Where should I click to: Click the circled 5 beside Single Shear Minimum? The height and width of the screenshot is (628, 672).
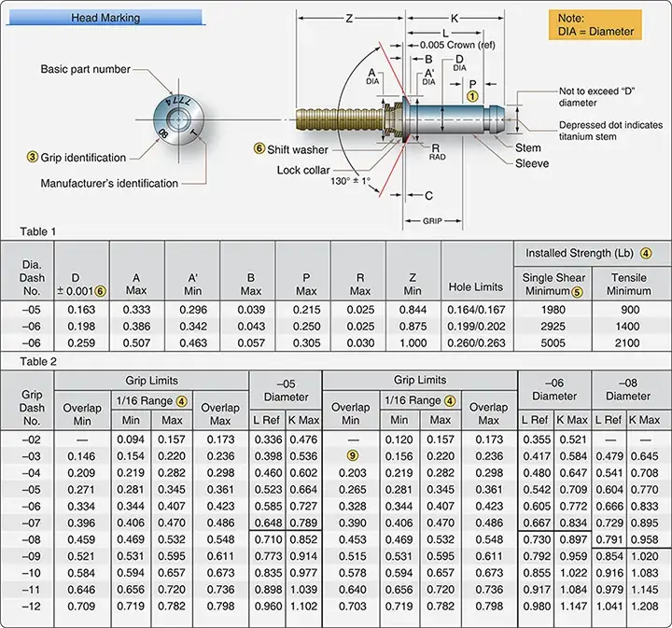point(578,292)
